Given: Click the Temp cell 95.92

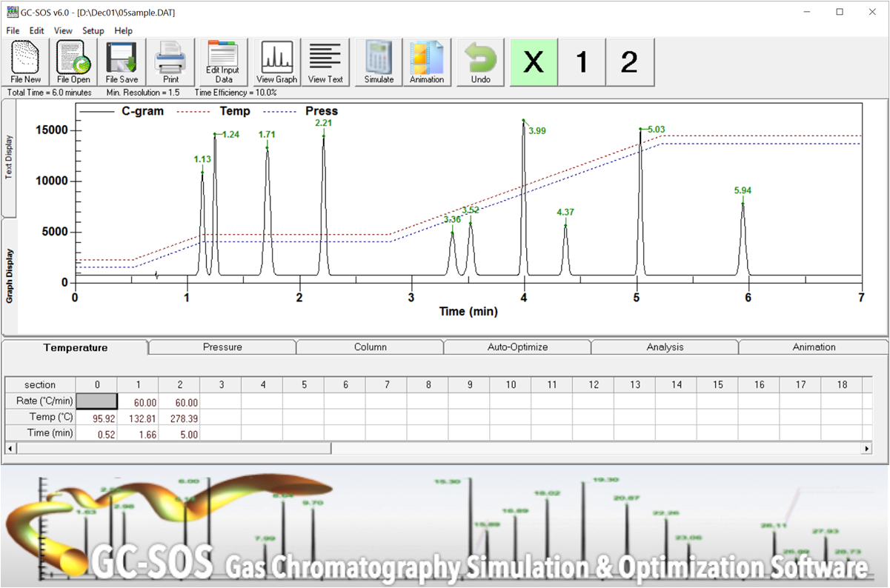Looking at the screenshot, I should (96, 417).
